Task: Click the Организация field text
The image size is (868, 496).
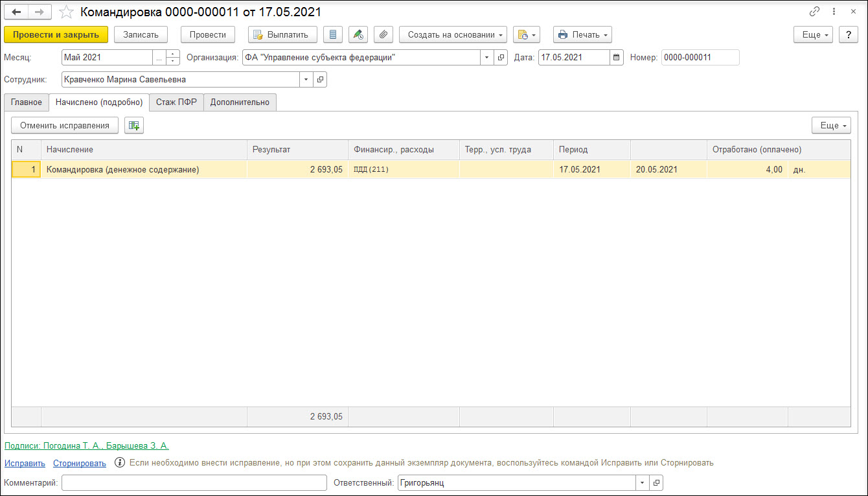Action: (x=361, y=58)
